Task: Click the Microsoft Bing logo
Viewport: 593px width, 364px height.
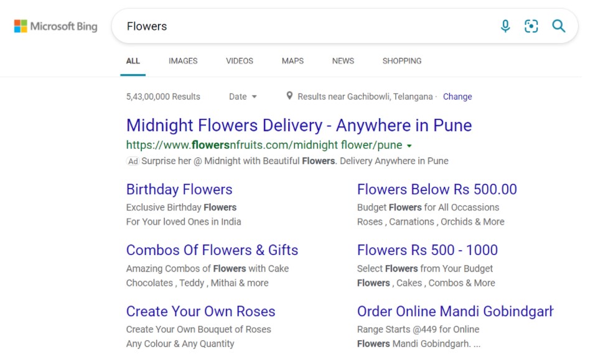Action: click(x=56, y=26)
